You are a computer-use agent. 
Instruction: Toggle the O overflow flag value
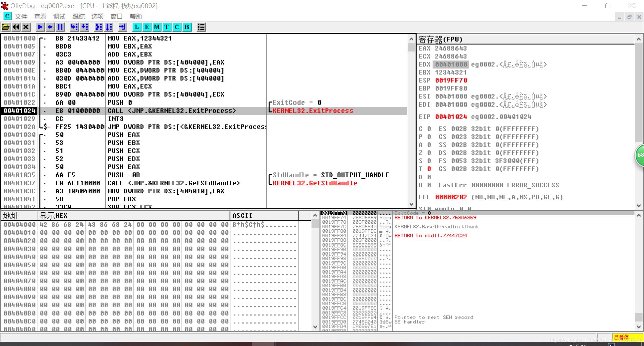(429, 185)
